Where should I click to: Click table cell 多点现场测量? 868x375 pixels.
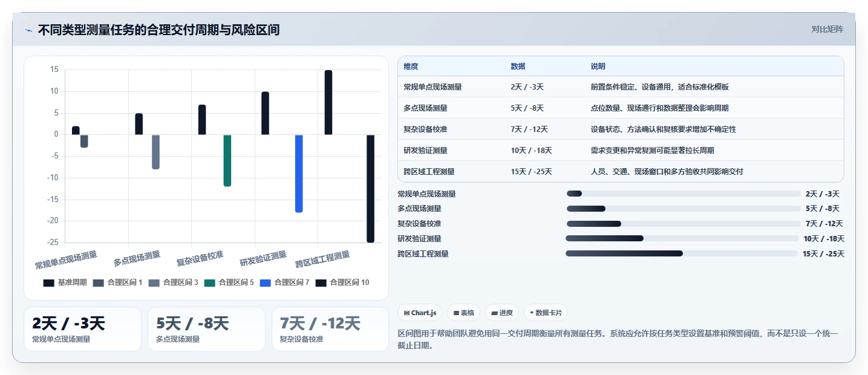click(425, 108)
